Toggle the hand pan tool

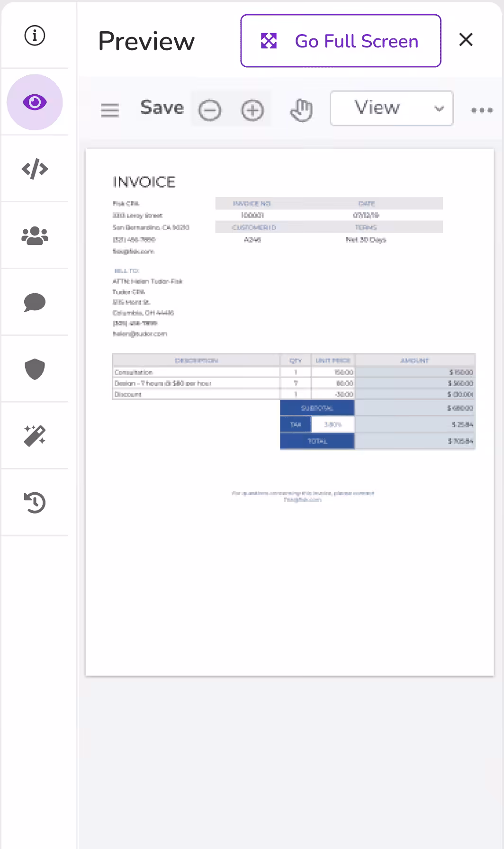tap(301, 110)
